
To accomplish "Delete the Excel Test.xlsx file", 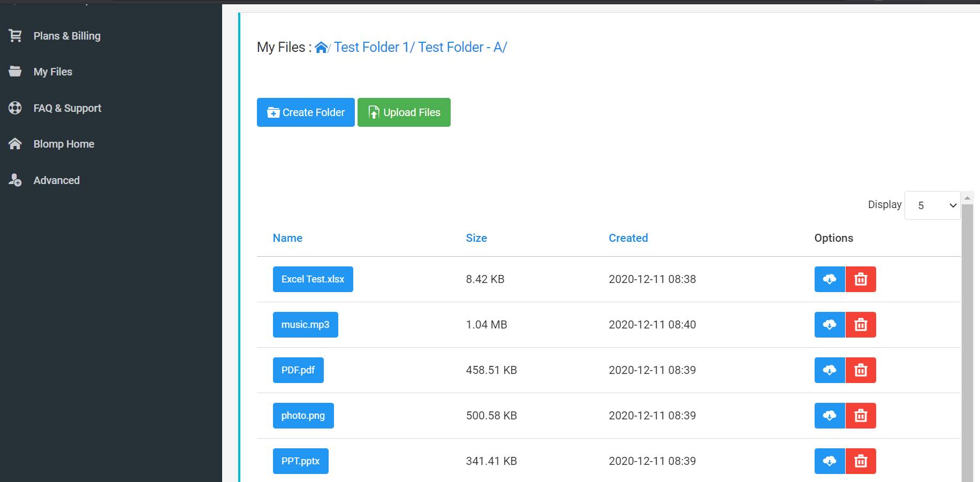I will pyautogui.click(x=861, y=279).
